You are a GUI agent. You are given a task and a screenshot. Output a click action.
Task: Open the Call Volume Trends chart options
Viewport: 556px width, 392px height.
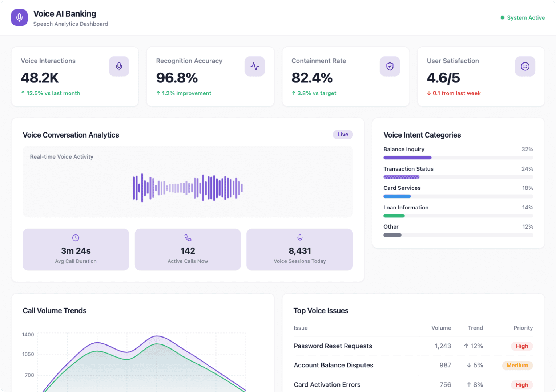pyautogui.click(x=55, y=311)
